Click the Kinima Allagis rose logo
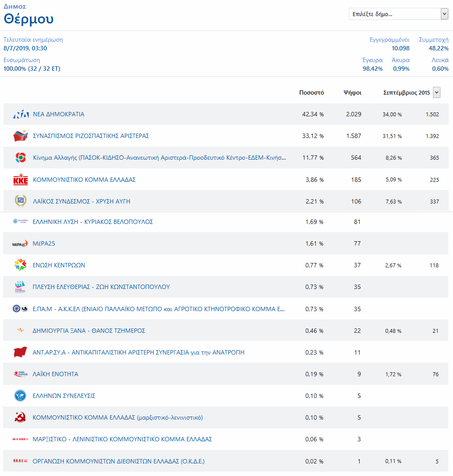The width and height of the screenshot is (453, 476). (x=21, y=158)
